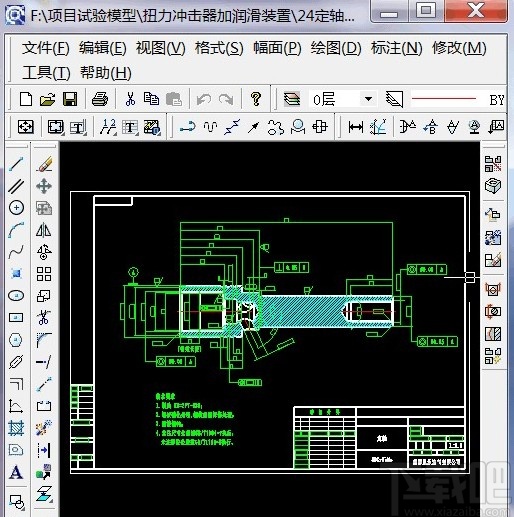
Task: Maximize the drawing window
Action: [x=426, y=11]
